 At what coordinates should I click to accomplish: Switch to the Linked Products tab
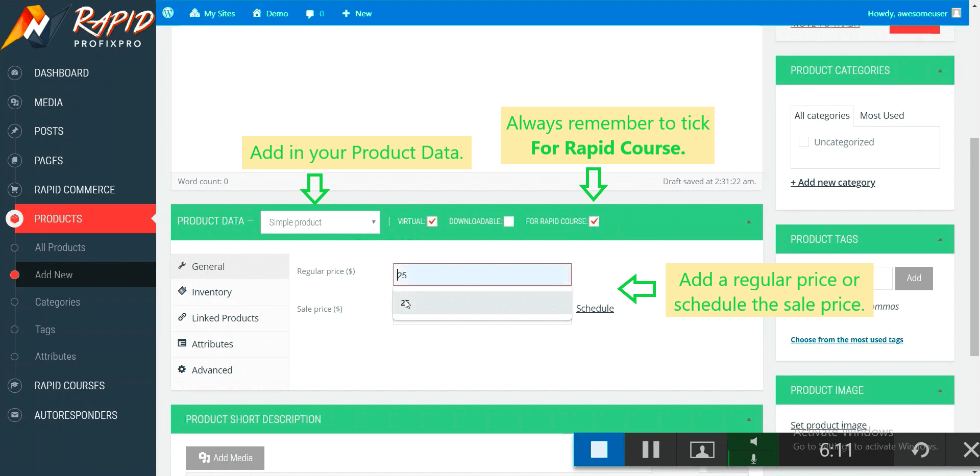230,318
